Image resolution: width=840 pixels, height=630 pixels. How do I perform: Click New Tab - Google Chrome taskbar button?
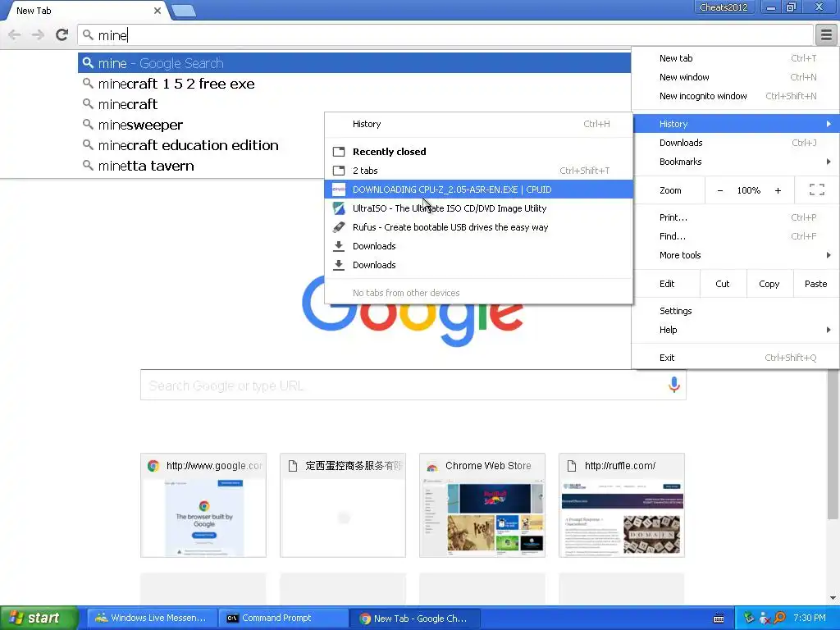[413, 618]
